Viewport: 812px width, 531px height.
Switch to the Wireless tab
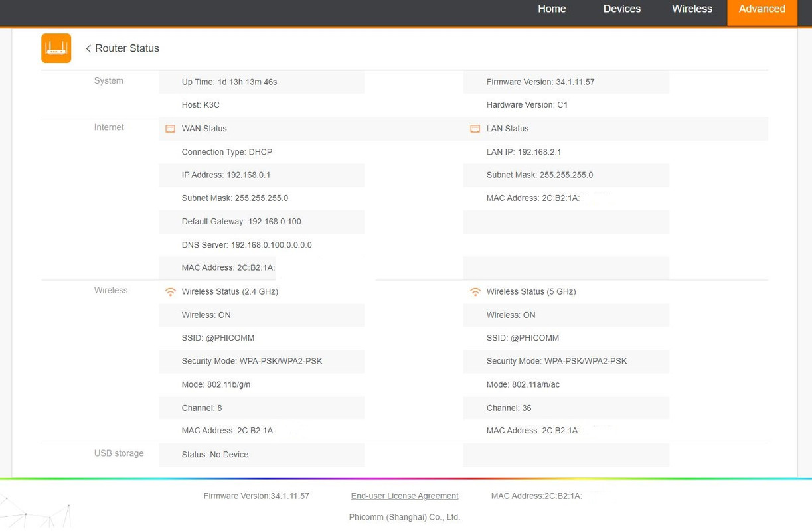pos(692,9)
